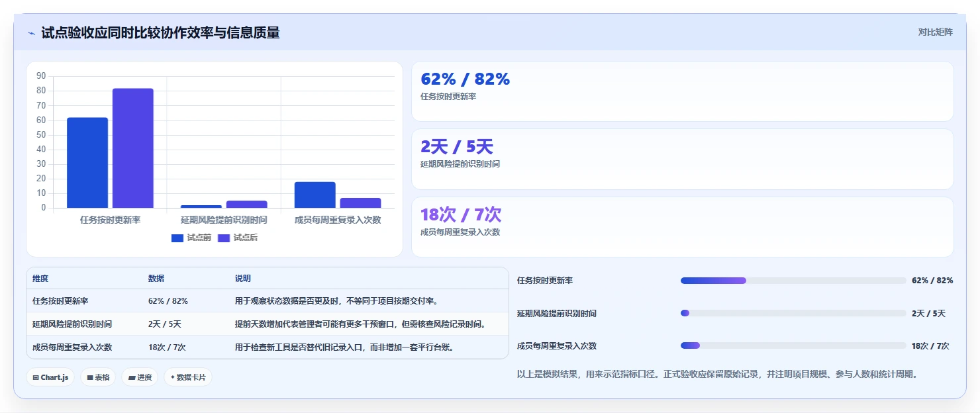
Task: Click 延期风险提前识别时间 progress bar
Action: [793, 313]
